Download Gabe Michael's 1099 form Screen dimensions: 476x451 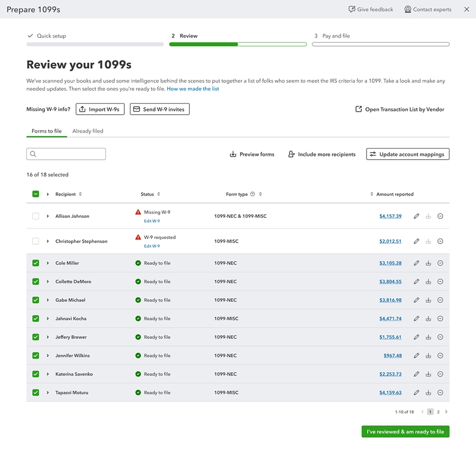click(x=428, y=300)
